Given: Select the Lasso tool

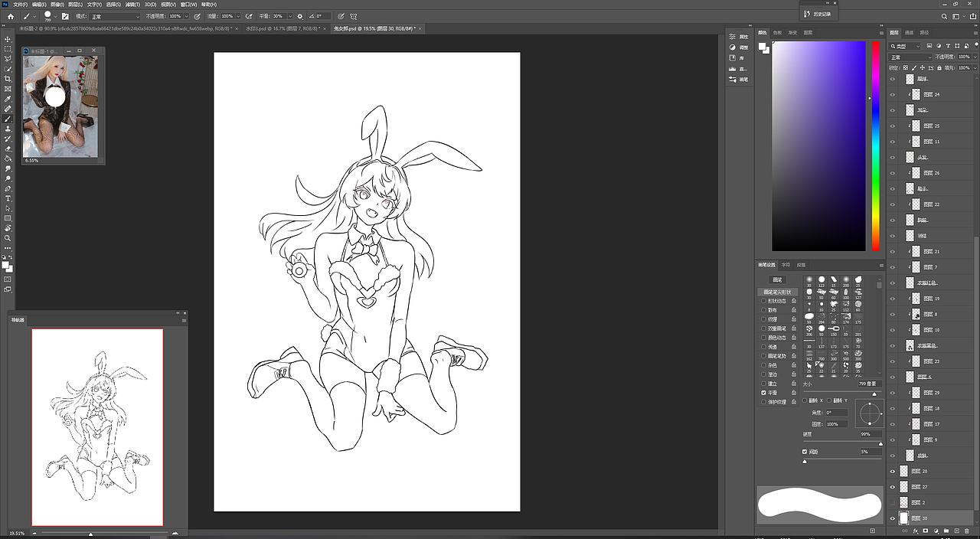Looking at the screenshot, I should tap(8, 59).
